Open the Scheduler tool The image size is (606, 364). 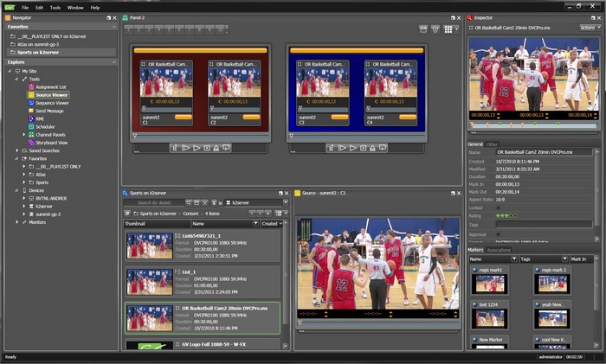[x=47, y=126]
